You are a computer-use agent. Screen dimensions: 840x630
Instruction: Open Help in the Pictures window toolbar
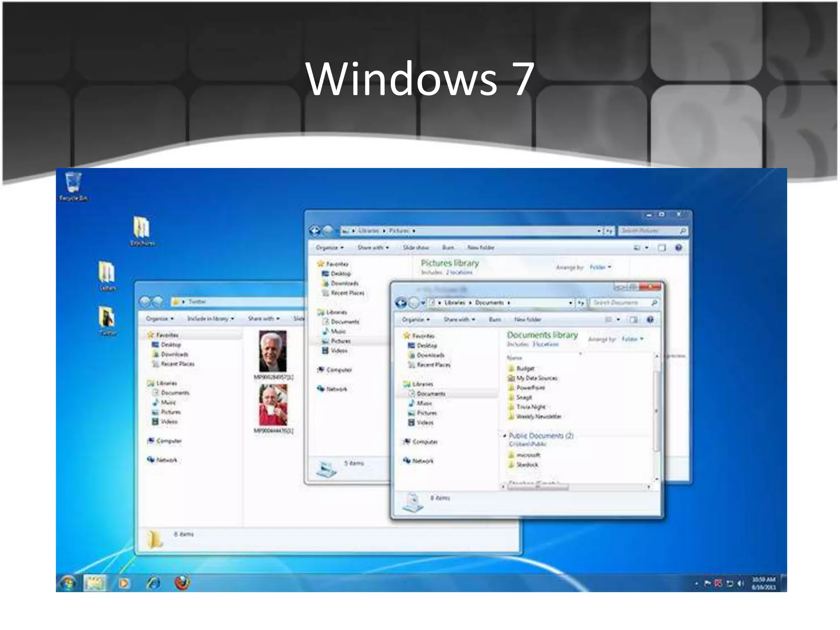click(678, 248)
